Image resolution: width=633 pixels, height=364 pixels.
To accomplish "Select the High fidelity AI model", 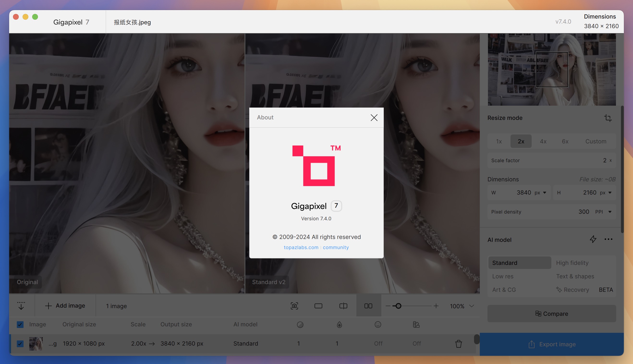I will click(572, 262).
